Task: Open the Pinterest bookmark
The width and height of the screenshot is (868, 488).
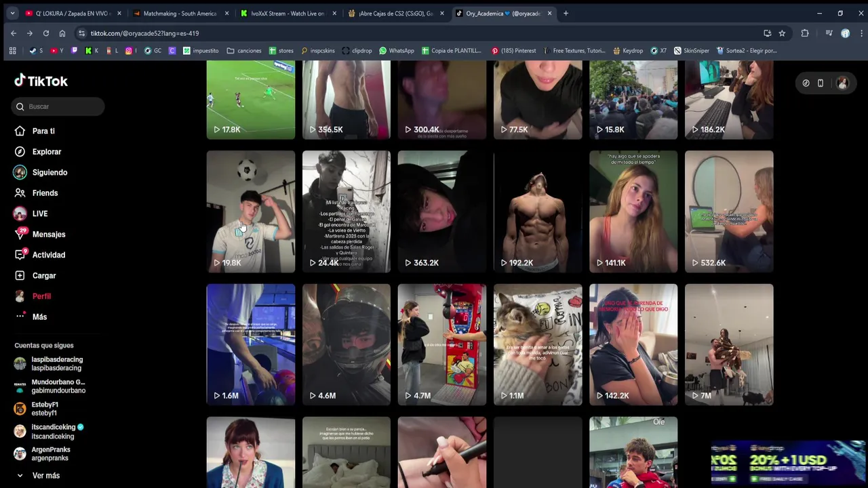Action: coord(513,51)
